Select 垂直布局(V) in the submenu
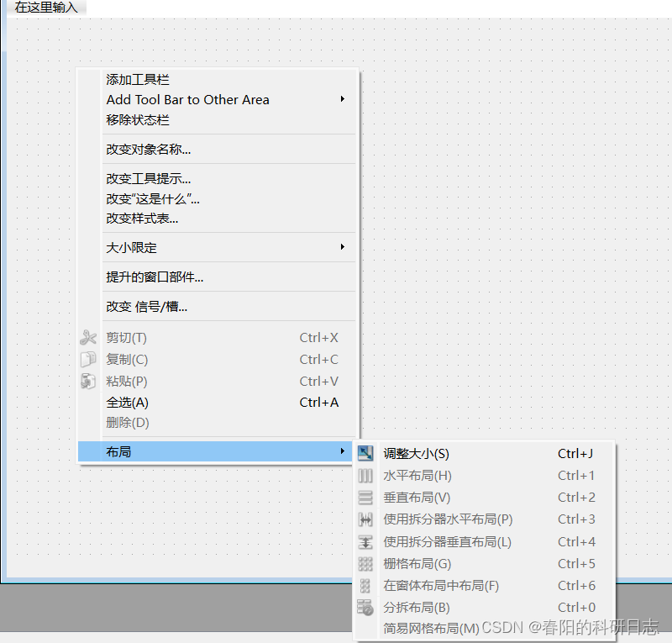The image size is (672, 643). click(484, 497)
